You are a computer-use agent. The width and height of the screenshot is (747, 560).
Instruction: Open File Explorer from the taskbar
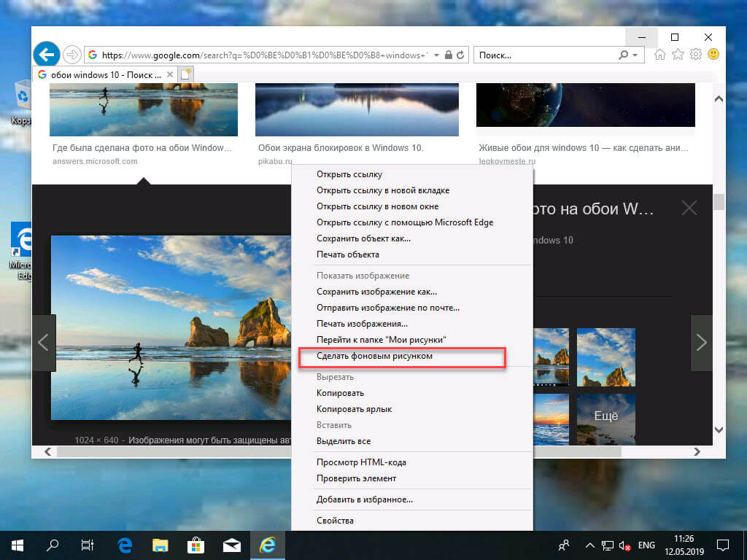[160, 545]
